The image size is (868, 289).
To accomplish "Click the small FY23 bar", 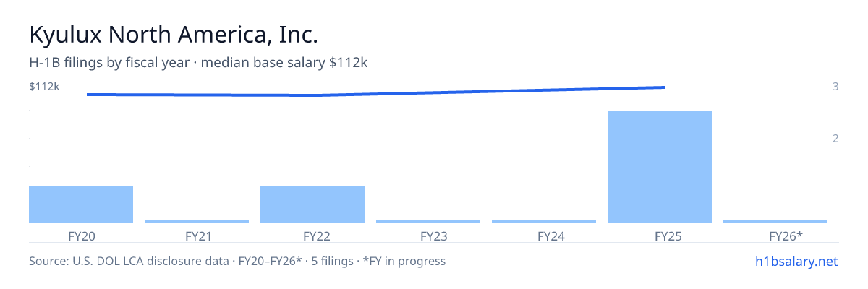I will click(428, 222).
